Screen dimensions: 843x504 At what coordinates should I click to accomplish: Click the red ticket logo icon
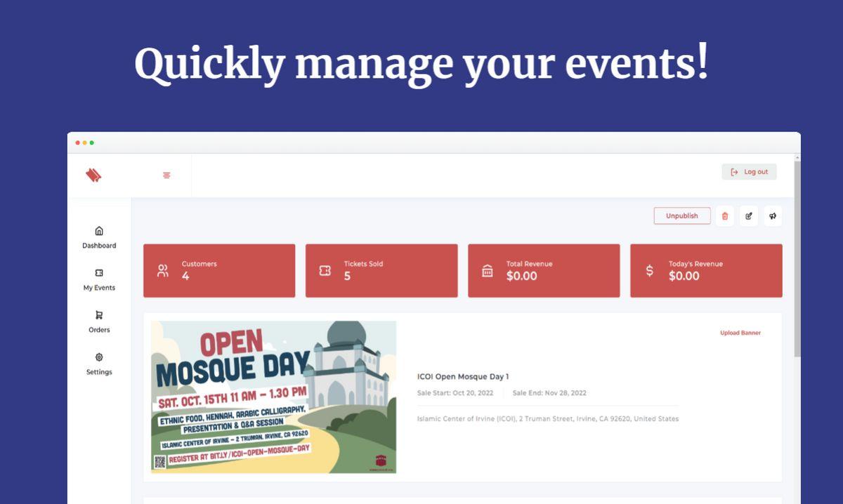tap(93, 175)
